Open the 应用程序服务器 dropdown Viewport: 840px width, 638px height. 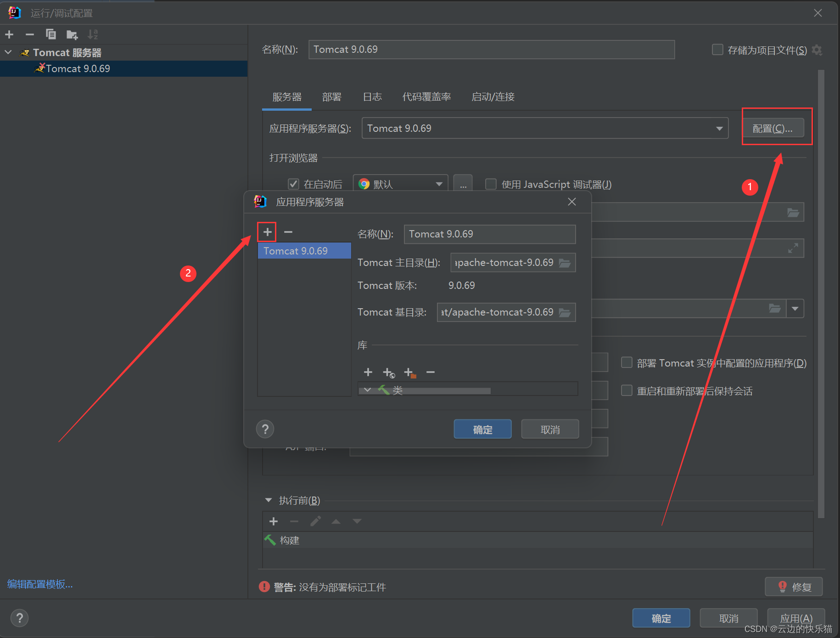545,128
